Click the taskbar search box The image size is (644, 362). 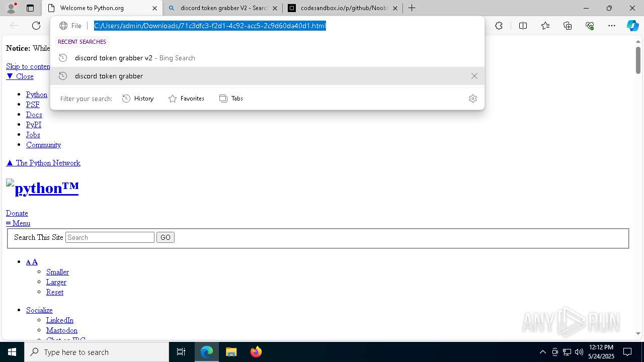tap(97, 352)
